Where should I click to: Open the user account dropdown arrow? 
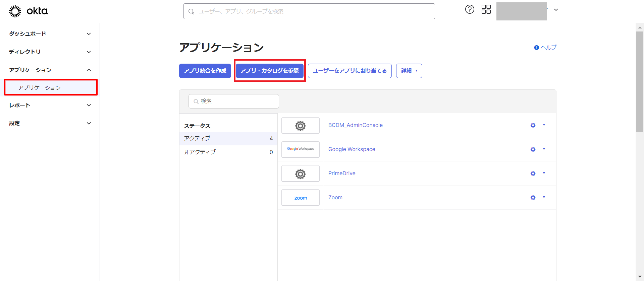coord(556,10)
